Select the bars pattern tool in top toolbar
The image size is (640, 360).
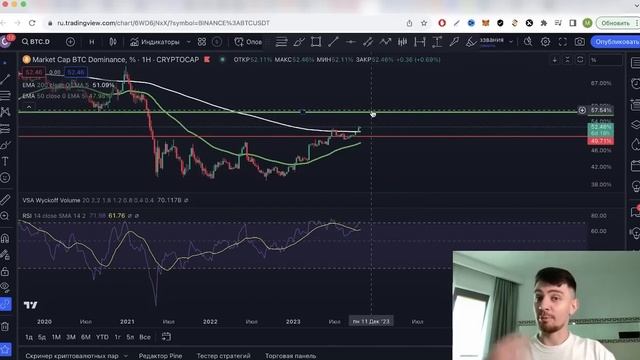click(x=402, y=42)
